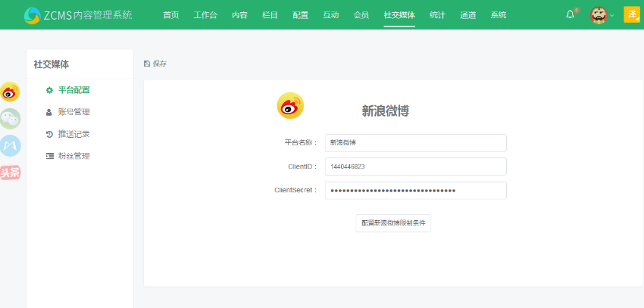Open the 系统 menu
The width and height of the screenshot is (644, 308).
(x=499, y=15)
